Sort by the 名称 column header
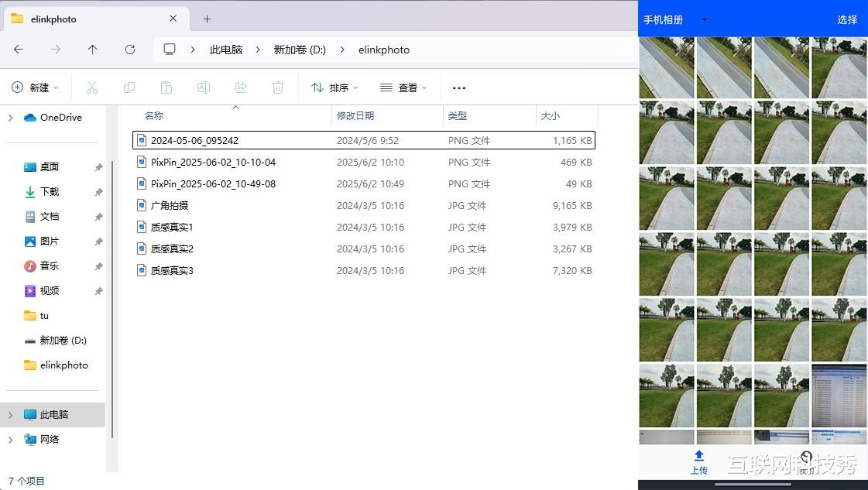The width and height of the screenshot is (868, 490). click(x=154, y=115)
